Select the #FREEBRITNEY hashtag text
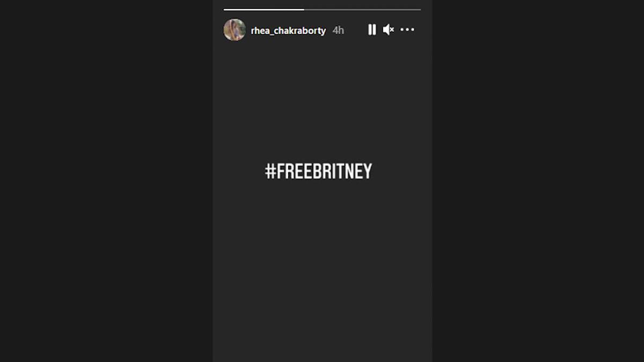Viewport: 644px width, 362px height. click(318, 172)
